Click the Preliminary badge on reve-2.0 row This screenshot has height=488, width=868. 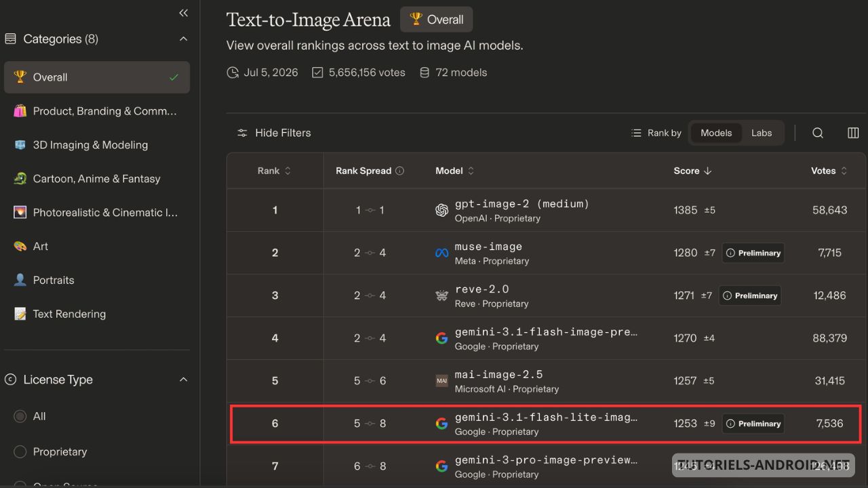tap(749, 296)
